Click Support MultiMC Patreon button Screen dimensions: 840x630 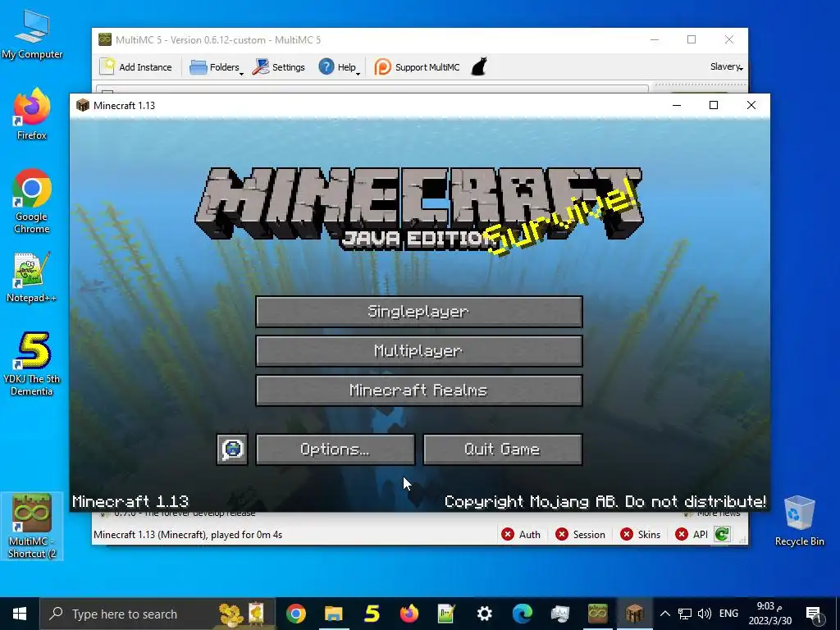tap(417, 67)
